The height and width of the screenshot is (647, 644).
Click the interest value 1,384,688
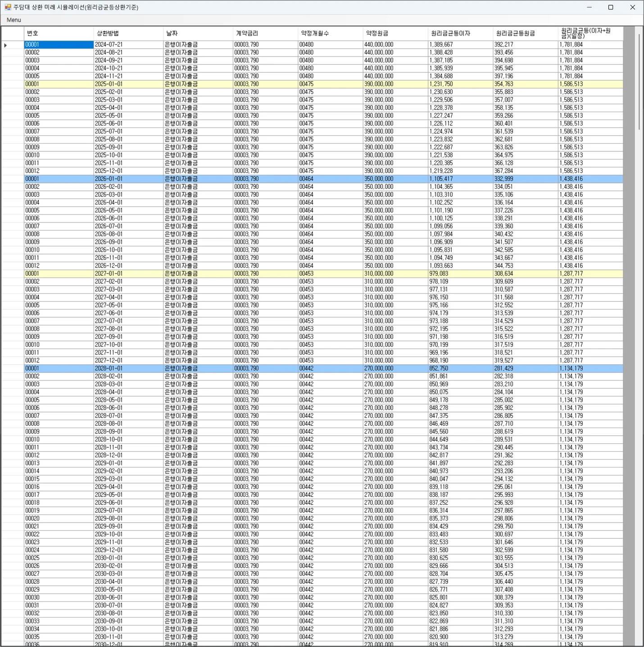click(460, 76)
